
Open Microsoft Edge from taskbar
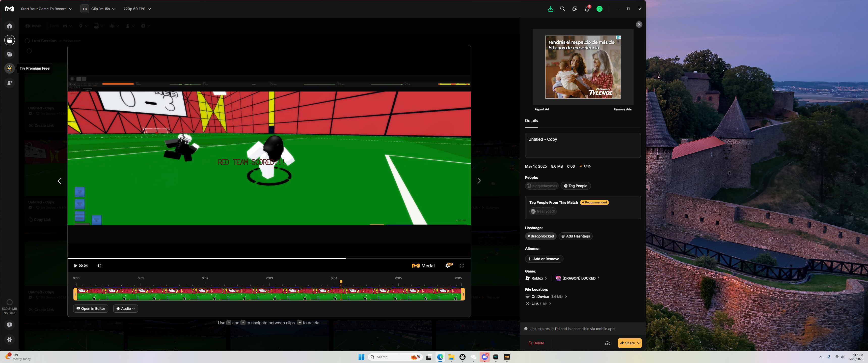click(440, 357)
